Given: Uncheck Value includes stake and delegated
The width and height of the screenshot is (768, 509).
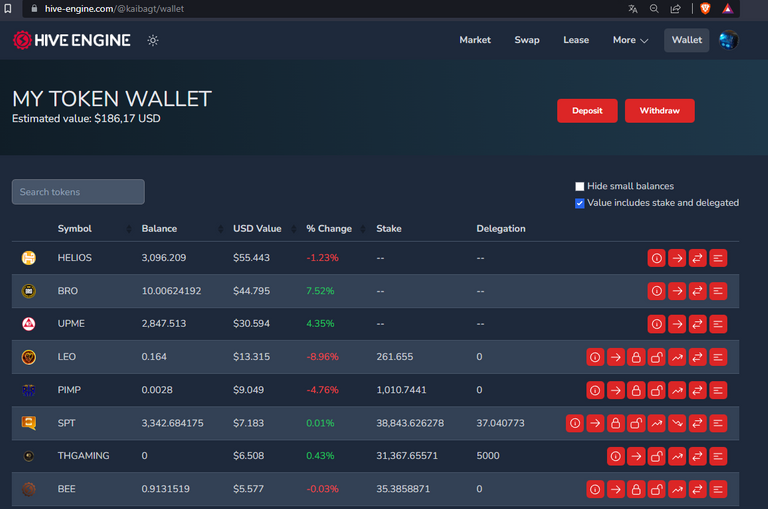Looking at the screenshot, I should pos(579,203).
